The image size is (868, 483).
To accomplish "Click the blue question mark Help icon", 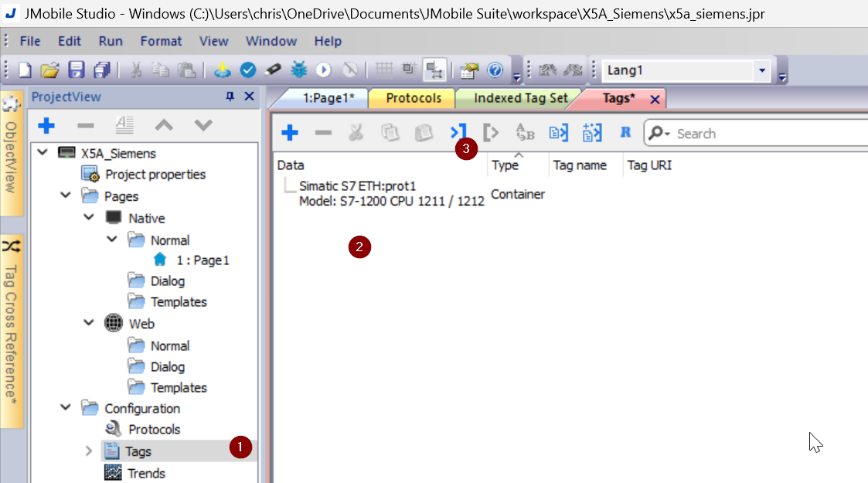I will tap(495, 70).
